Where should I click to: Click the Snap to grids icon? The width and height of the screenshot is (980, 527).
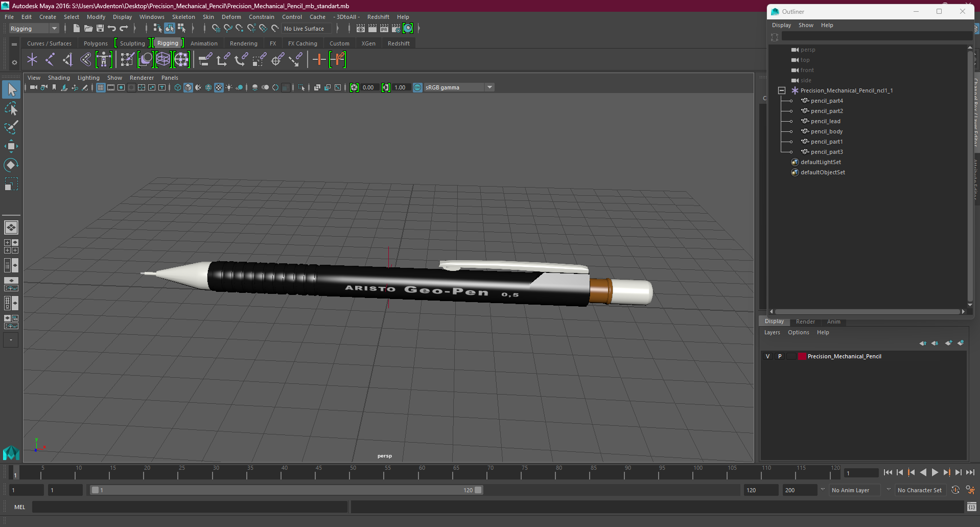pyautogui.click(x=216, y=29)
